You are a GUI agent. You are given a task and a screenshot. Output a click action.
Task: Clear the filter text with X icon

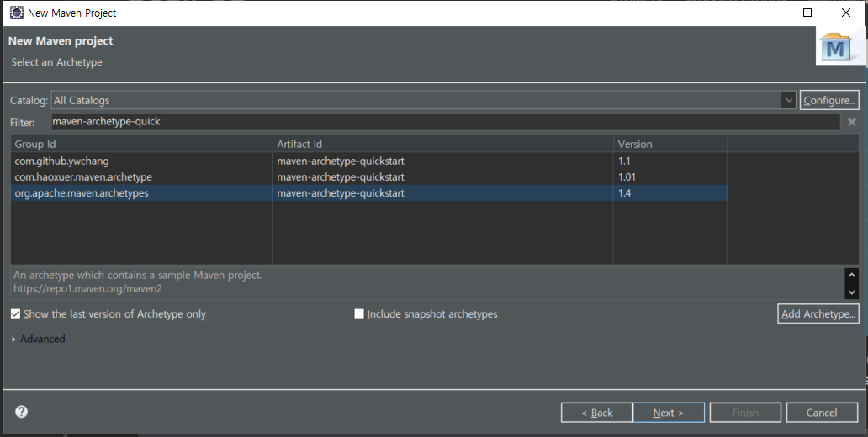coord(851,122)
